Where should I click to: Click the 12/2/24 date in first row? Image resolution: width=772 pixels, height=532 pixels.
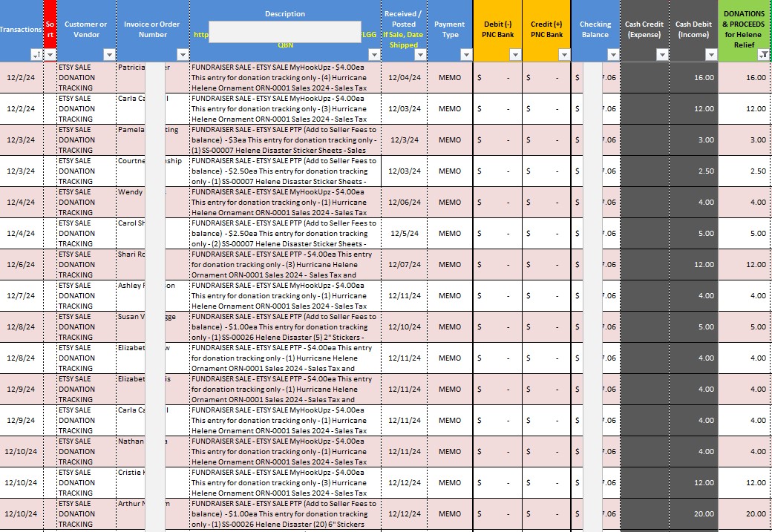pyautogui.click(x=21, y=78)
